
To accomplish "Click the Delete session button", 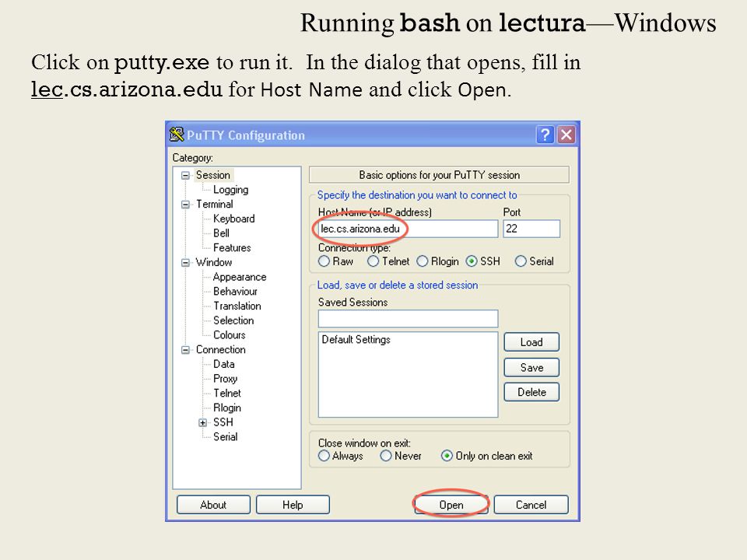I will click(x=531, y=392).
